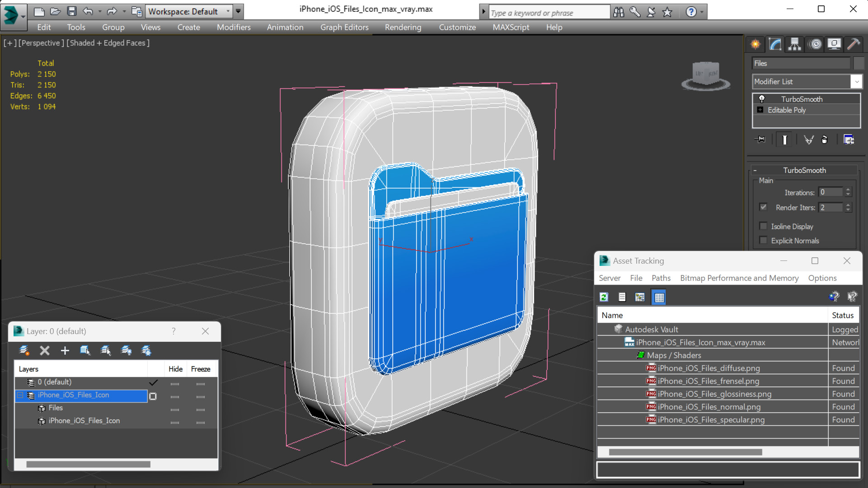Enable the Isoline Display checkbox
This screenshot has height=488, width=868.
click(x=763, y=226)
